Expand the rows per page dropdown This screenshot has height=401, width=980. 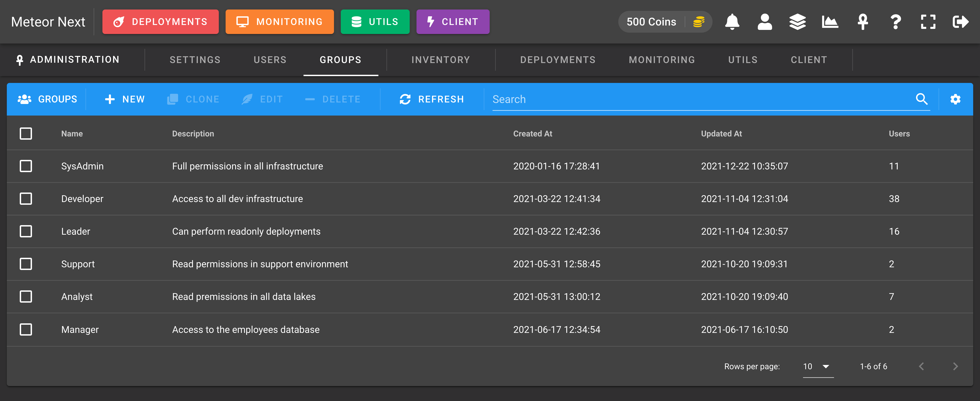[818, 366]
